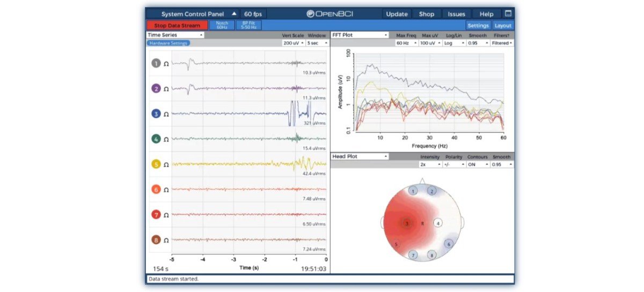Toggle channel 3 blue circle button
Viewport: 644px width, 292px height.
click(x=156, y=114)
